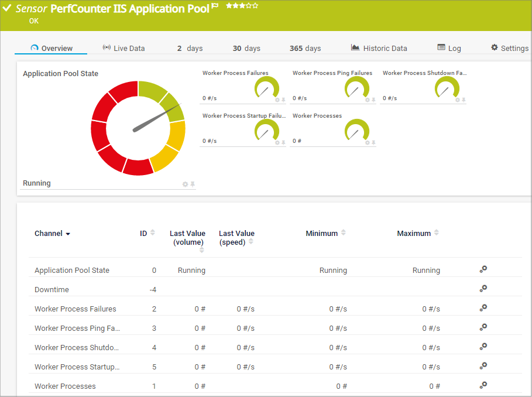Viewport: 532px width, 397px height.
Task: Toggle pin on Application Pool State gauge
Action: tap(193, 184)
